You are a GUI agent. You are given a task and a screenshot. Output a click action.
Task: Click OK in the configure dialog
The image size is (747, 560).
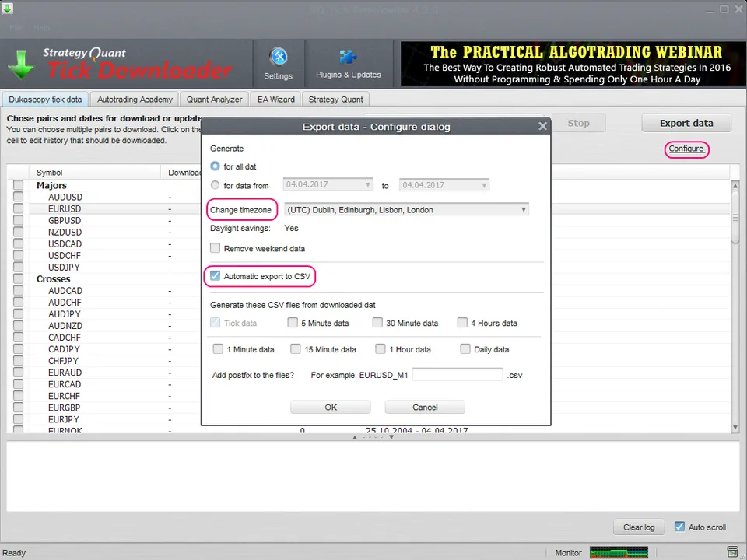click(331, 407)
